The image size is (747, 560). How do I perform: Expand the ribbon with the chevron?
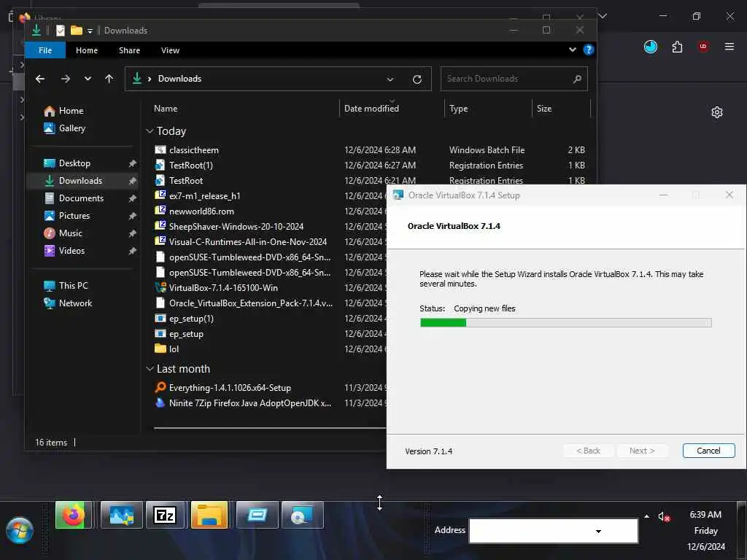(x=572, y=50)
